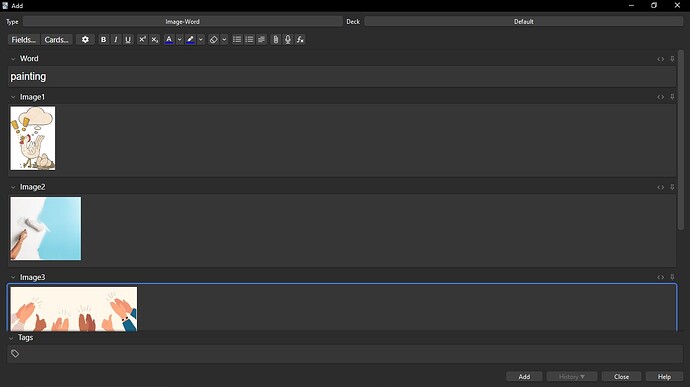Click the Word field containing 'painting'
690x387 pixels.
342,77
